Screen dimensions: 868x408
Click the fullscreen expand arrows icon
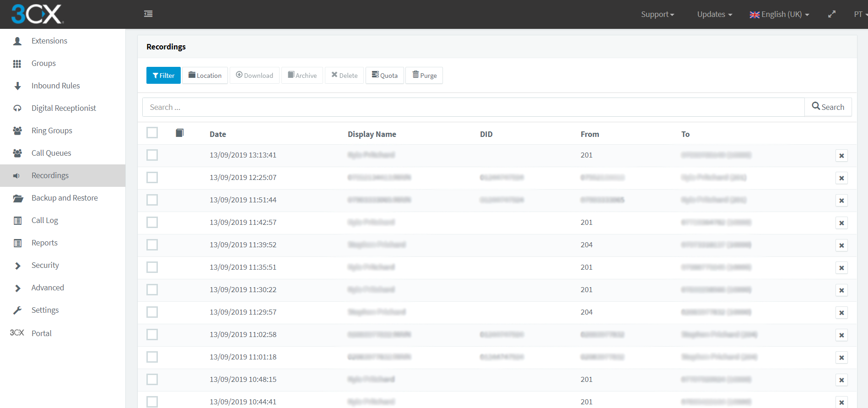point(831,14)
